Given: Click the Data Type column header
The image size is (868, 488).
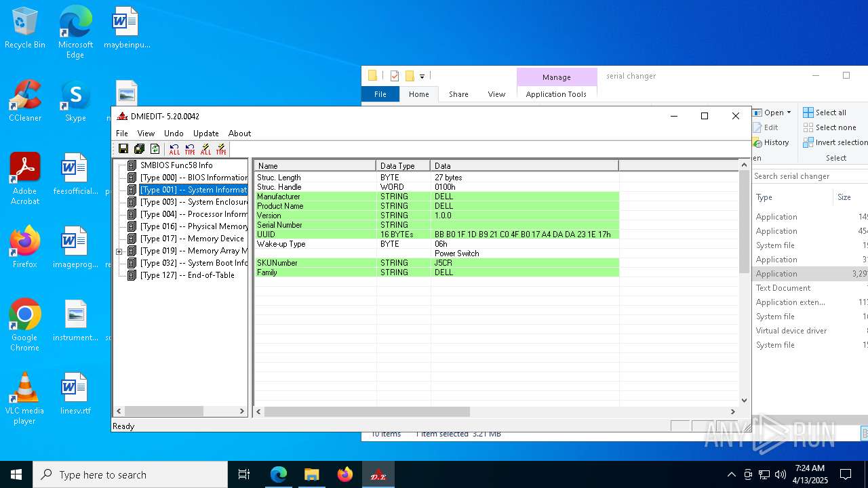Looking at the screenshot, I should coord(403,165).
